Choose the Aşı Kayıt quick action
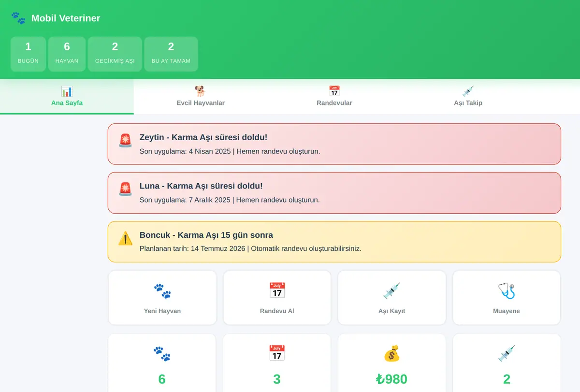This screenshot has width=580, height=392. [x=392, y=298]
